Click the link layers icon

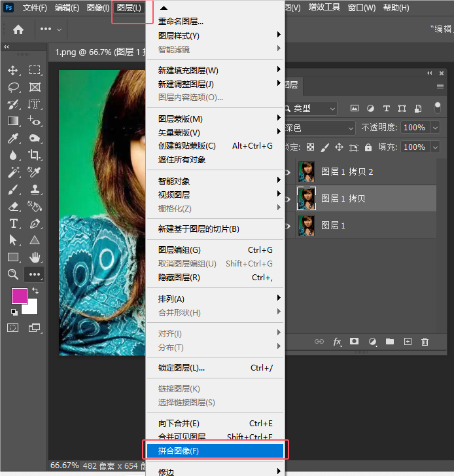(x=319, y=342)
